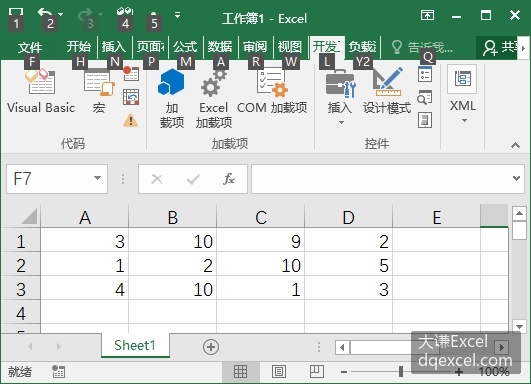The width and height of the screenshot is (531, 384).
Task: Switch to Page Break Preview
Action: point(317,371)
